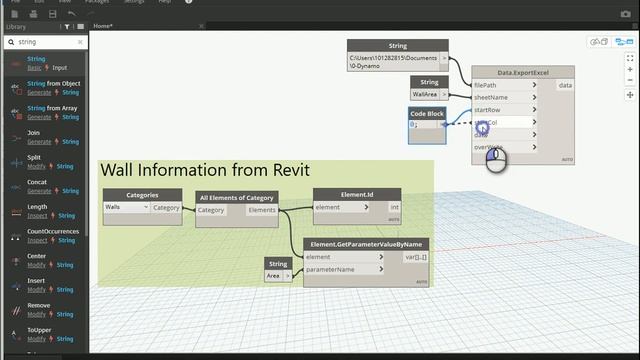This screenshot has width=640, height=360.
Task: Click the Zoom to Fit canvas icon
Action: click(630, 58)
